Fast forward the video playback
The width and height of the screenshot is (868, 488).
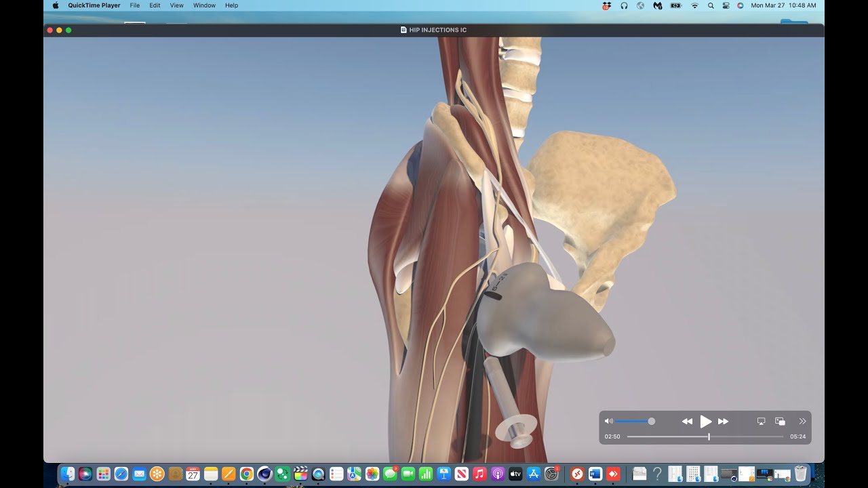click(x=724, y=422)
